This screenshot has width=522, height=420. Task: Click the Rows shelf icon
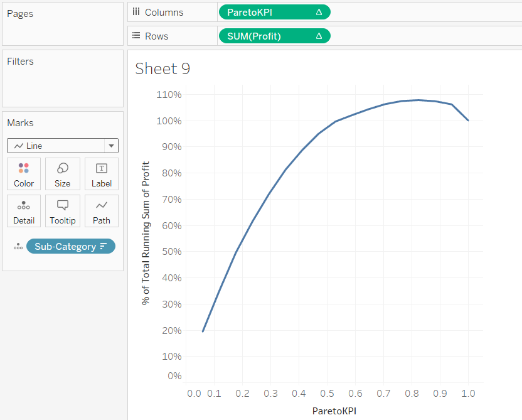coord(136,36)
